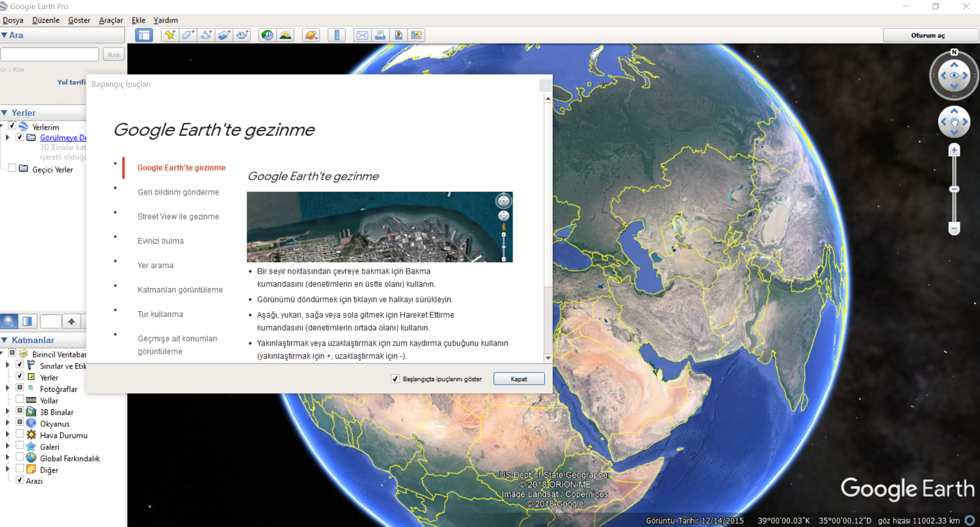Click the panel layout icon beside magnifier
Screen dimensions: 980x527
pyautogui.click(x=27, y=322)
